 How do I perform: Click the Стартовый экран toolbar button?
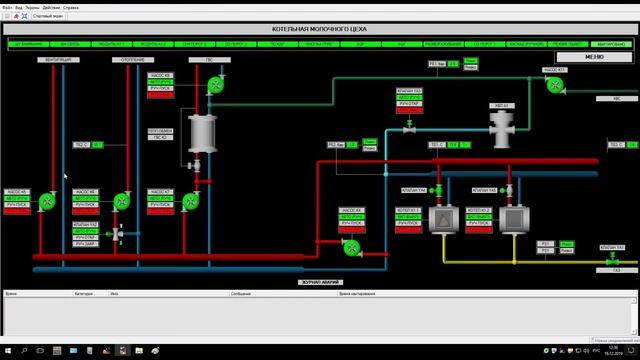coord(48,16)
